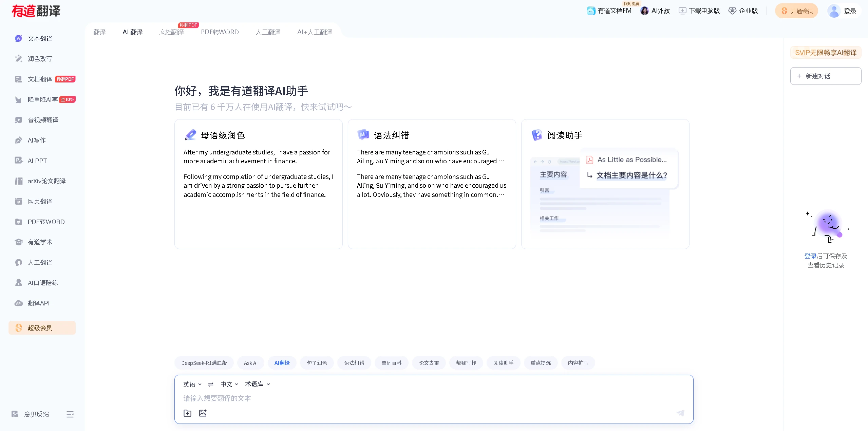This screenshot has width=868, height=431.
Task: Click the 翻译API cloud icon
Action: pyautogui.click(x=19, y=303)
